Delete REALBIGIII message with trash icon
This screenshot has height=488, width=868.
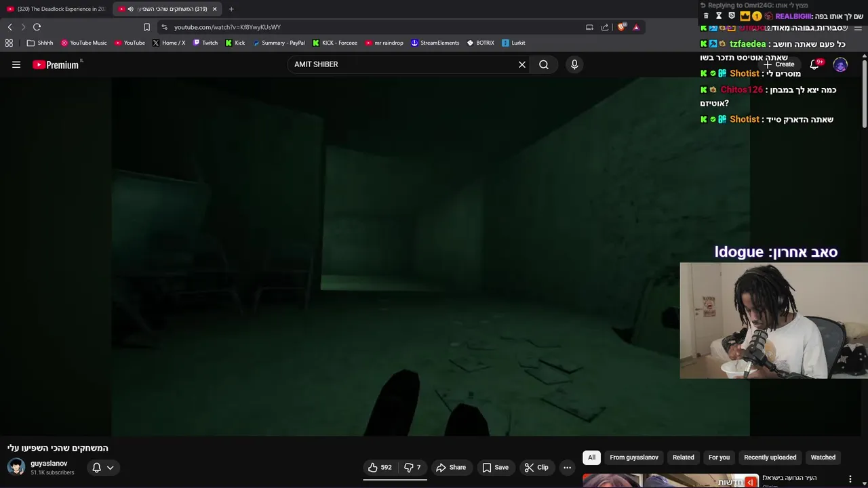pos(706,16)
